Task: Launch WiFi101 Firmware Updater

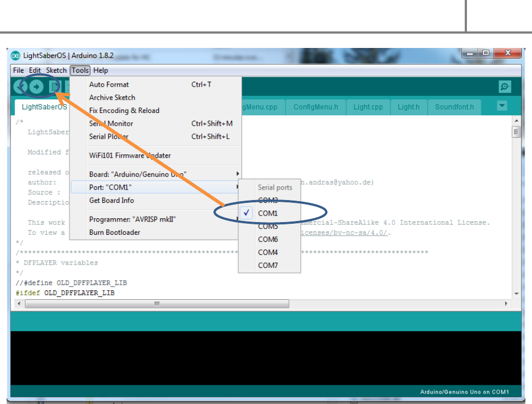Action: coord(155,155)
